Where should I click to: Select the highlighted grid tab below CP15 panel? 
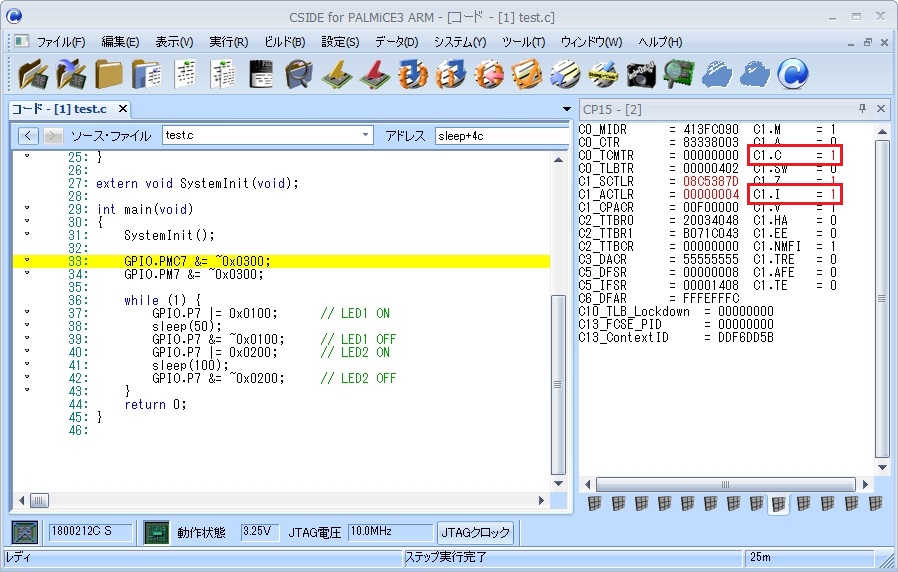(778, 504)
